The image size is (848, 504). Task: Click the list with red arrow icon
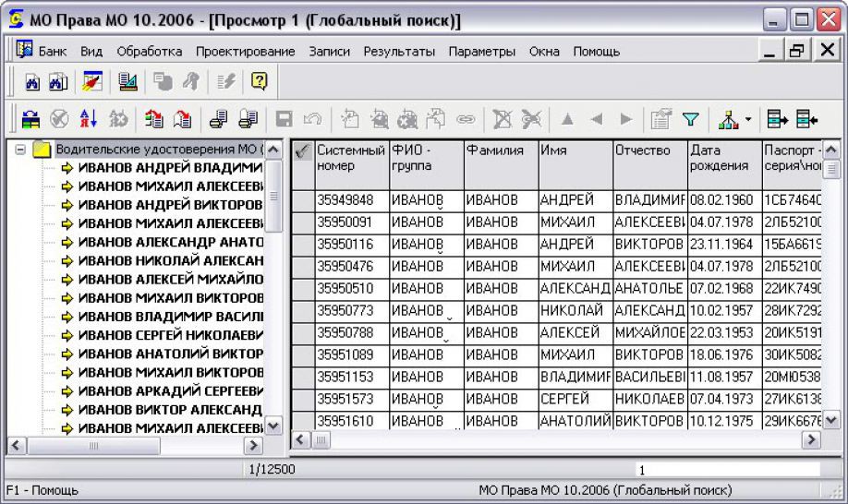154,119
